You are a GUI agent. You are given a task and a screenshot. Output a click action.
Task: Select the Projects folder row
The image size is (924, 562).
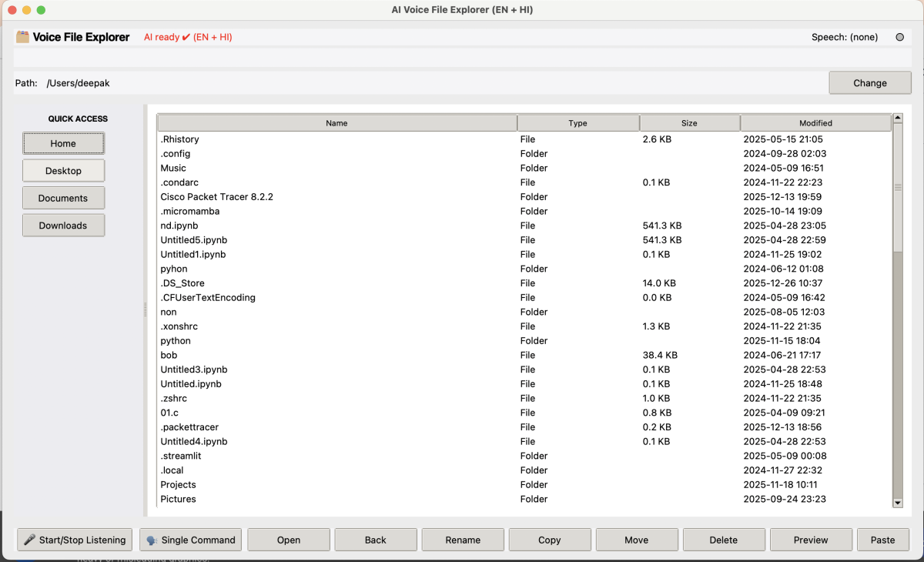tap(178, 485)
